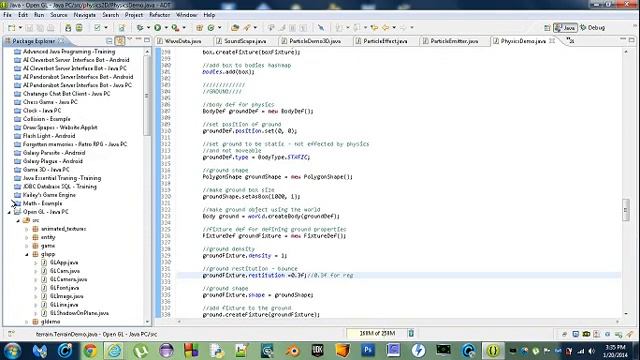Open Photoshop from the taskbar
The image size is (640, 360).
[x=368, y=351]
